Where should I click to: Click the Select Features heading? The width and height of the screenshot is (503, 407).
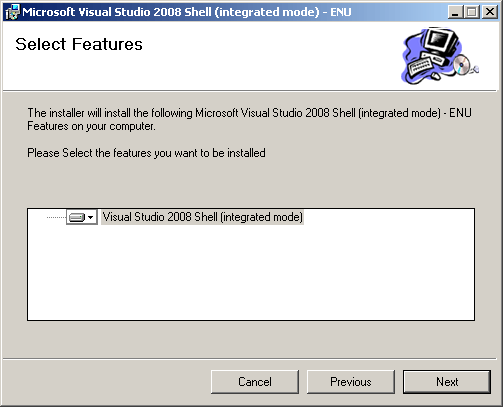(79, 44)
